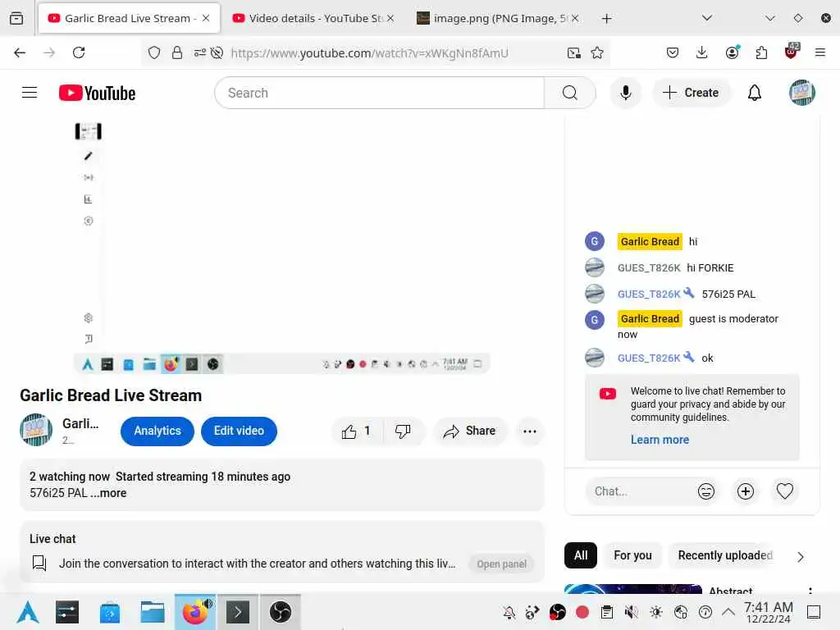Toggle notifications bell in system tray
The height and width of the screenshot is (630, 840).
pyautogui.click(x=509, y=612)
